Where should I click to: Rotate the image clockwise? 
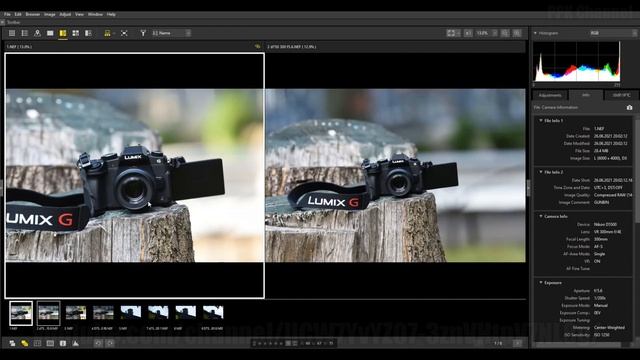pos(110,343)
